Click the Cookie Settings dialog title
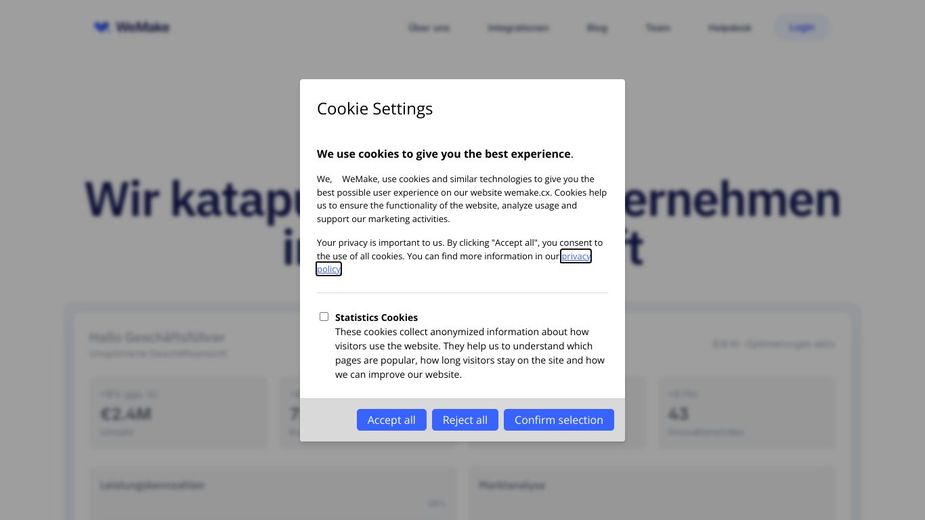This screenshot has width=925, height=520. (375, 109)
